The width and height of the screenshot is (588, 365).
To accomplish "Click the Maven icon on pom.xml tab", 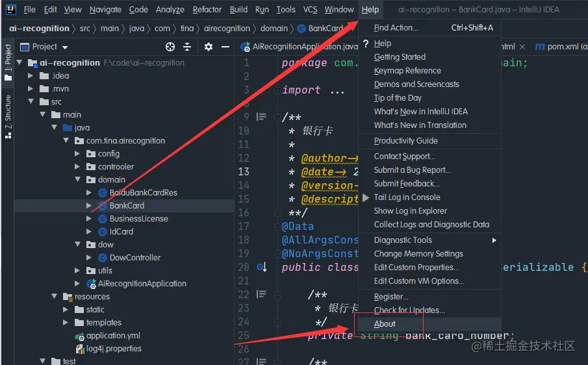I will tap(540, 47).
